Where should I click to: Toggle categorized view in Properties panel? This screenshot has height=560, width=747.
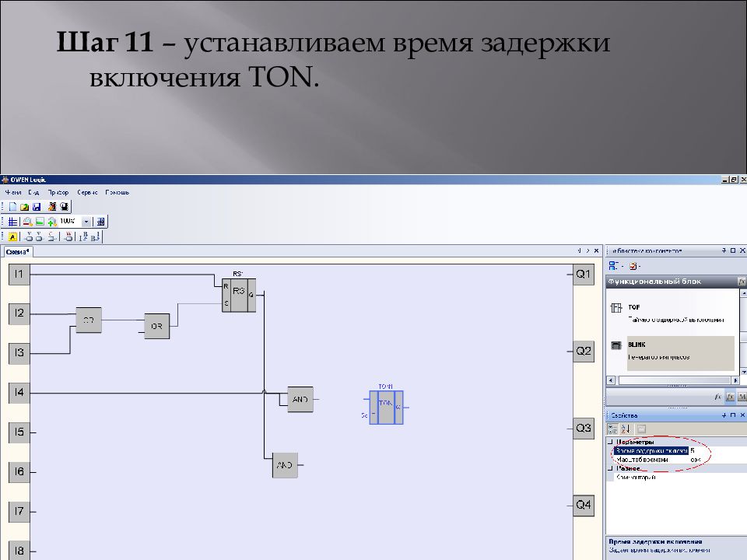click(x=613, y=429)
